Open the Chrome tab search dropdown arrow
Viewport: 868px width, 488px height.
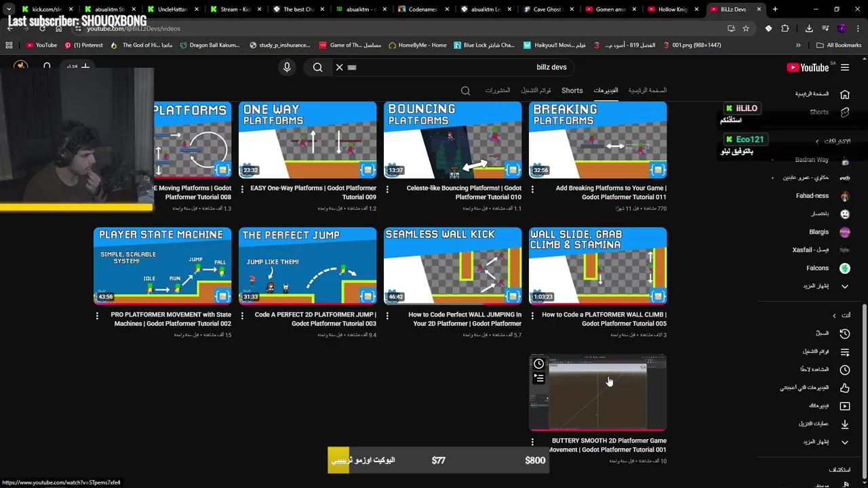coord(9,9)
